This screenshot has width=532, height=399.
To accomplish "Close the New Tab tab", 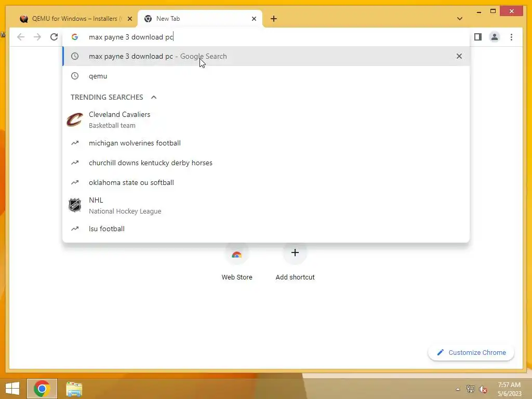I will pos(254,19).
